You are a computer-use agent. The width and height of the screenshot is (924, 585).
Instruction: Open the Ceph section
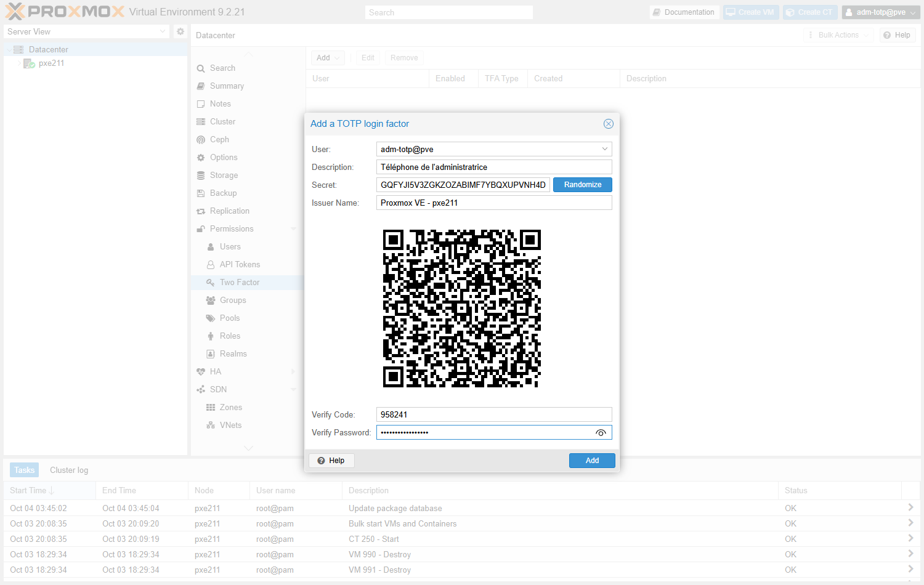click(x=219, y=140)
